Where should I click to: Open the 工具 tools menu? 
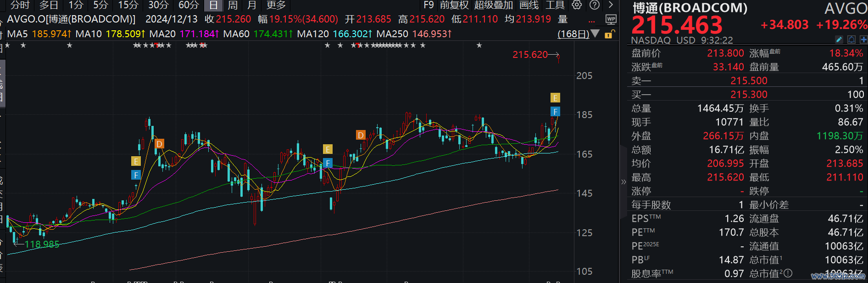pos(555,5)
